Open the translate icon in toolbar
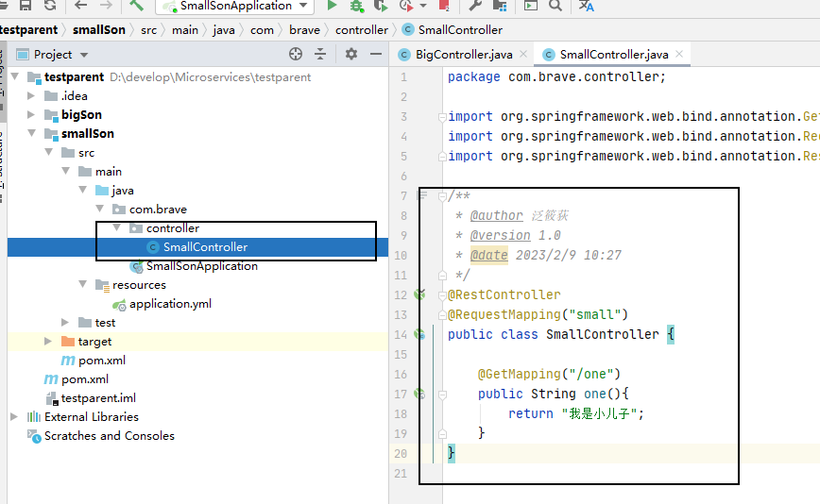Viewport: 820px width, 504px height. point(587,6)
